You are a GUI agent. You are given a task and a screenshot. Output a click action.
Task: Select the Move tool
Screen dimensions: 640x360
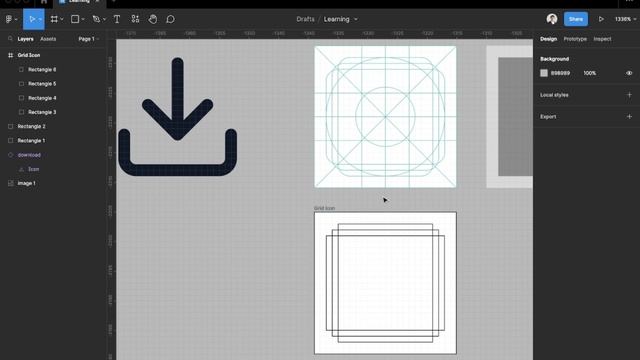point(31,19)
